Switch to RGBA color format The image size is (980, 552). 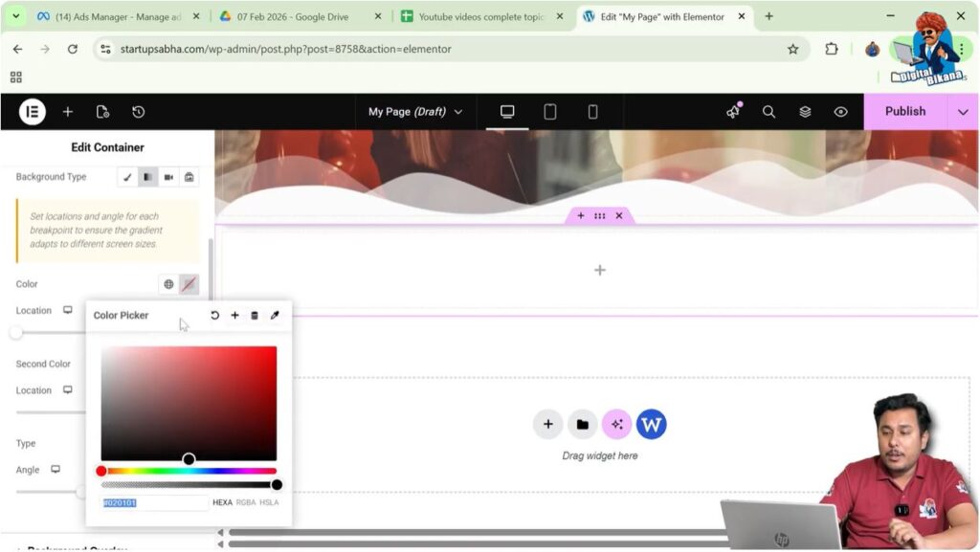click(246, 502)
